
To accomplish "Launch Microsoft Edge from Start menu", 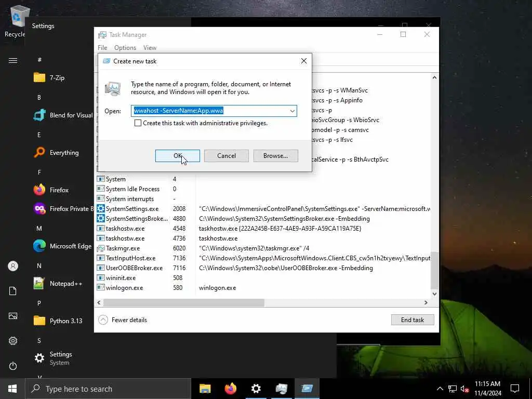I will (x=62, y=246).
